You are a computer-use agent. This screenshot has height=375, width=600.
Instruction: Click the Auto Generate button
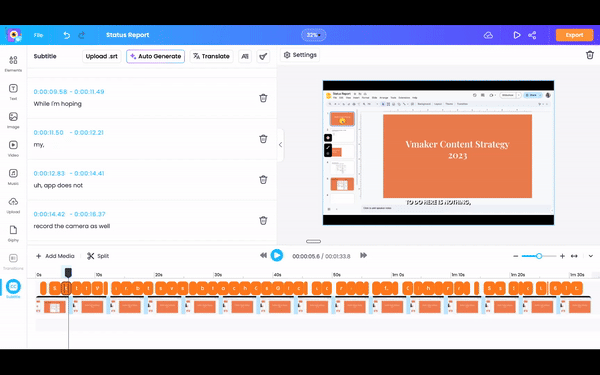click(x=155, y=56)
